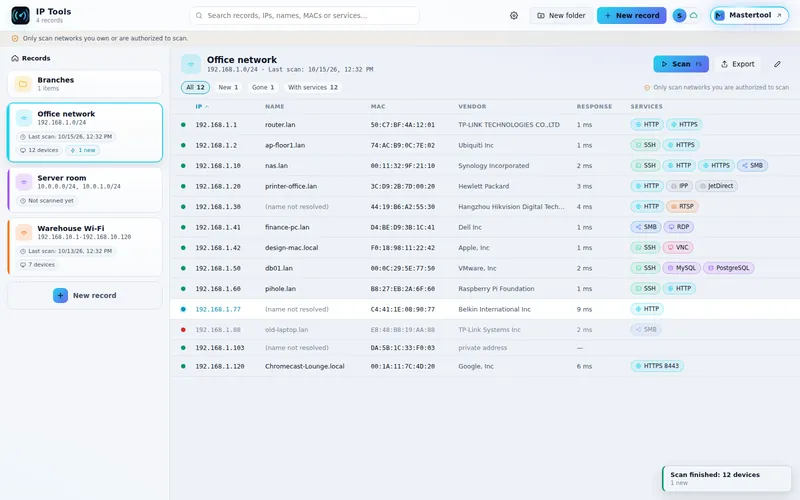Sort by the VENDOR column header

(472, 107)
